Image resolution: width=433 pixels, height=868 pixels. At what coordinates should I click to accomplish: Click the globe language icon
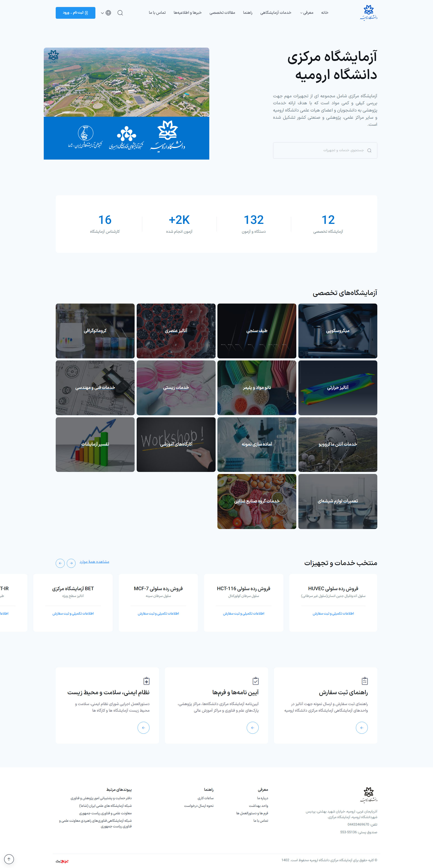pyautogui.click(x=108, y=13)
